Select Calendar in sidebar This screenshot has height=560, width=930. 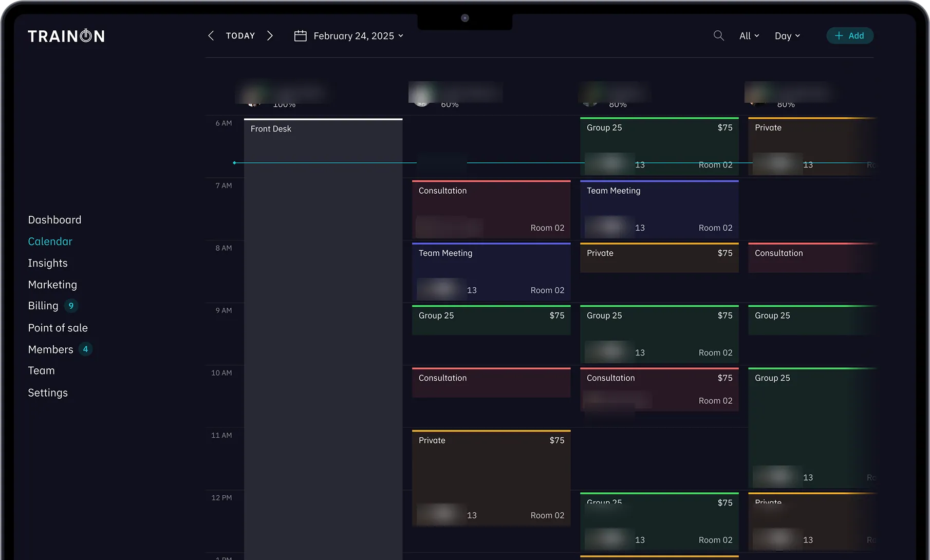coord(50,241)
